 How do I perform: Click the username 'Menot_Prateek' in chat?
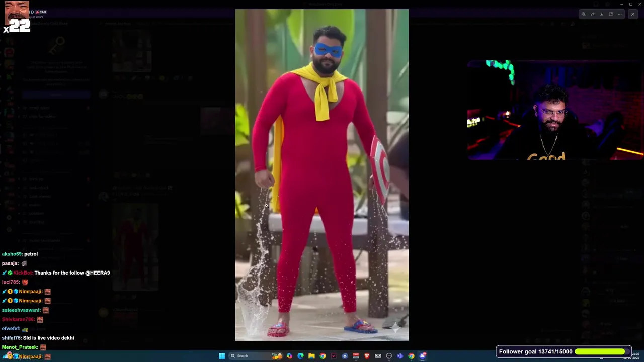click(20, 347)
